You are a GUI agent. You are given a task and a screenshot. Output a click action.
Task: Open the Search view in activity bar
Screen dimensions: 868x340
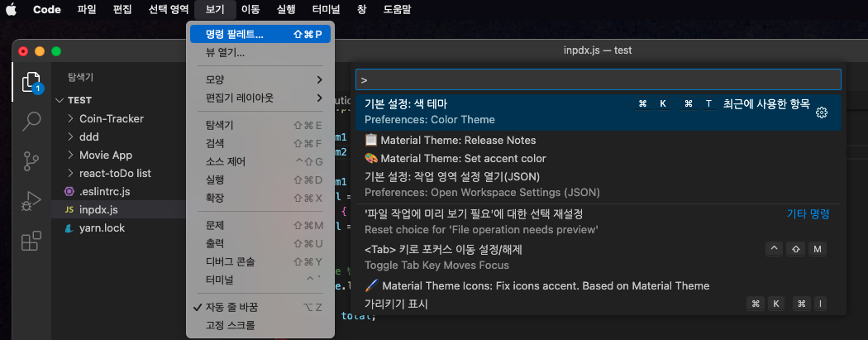[x=31, y=122]
